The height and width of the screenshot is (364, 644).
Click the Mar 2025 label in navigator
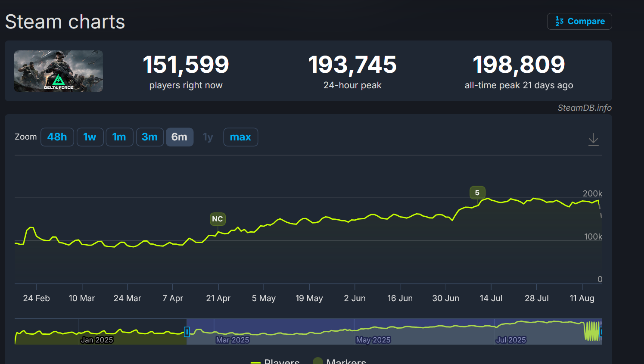(233, 340)
